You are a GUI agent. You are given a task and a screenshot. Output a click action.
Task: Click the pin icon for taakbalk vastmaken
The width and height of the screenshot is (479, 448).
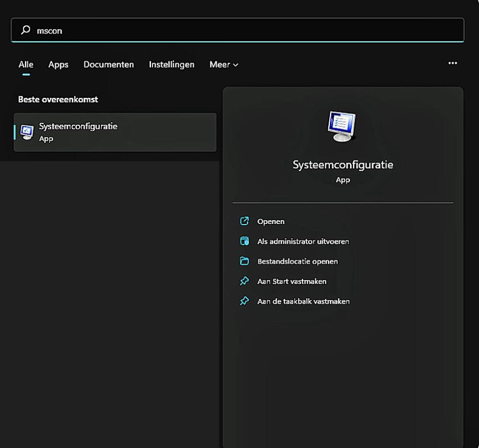pos(244,301)
